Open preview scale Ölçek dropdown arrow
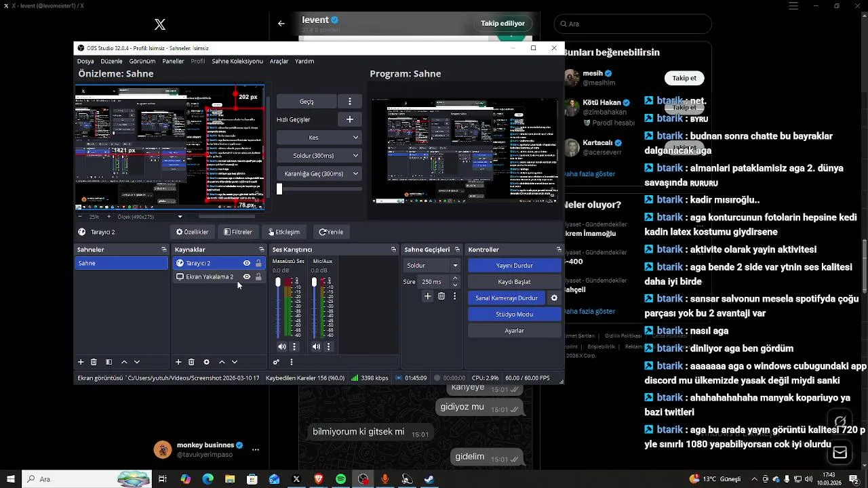Viewport: 868px width, 488px height. pyautogui.click(x=180, y=217)
